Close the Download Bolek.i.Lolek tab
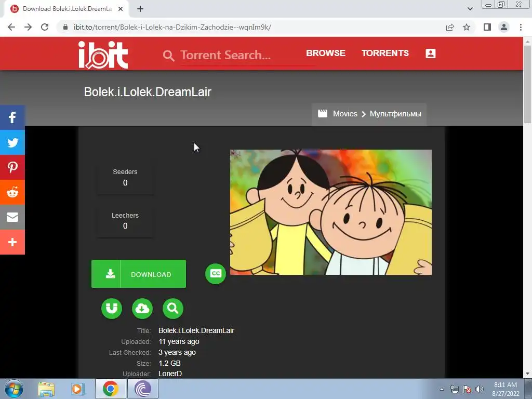Screen dimensions: 532x399 pyautogui.click(x=121, y=9)
